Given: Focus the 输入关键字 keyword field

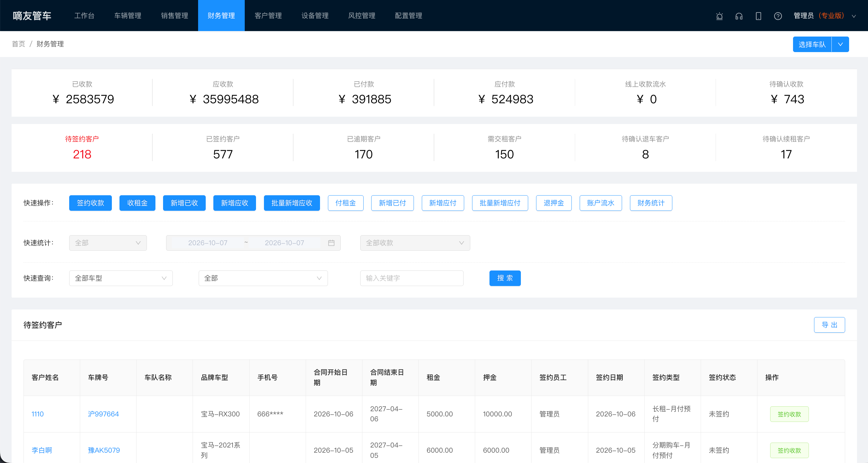Looking at the screenshot, I should click(x=411, y=278).
